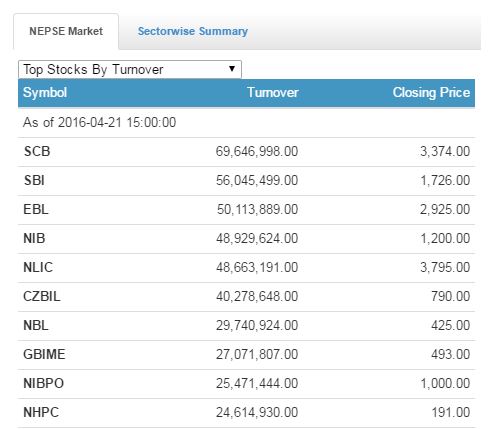
Task: Click closing price 1,000.00
Action: pos(445,384)
